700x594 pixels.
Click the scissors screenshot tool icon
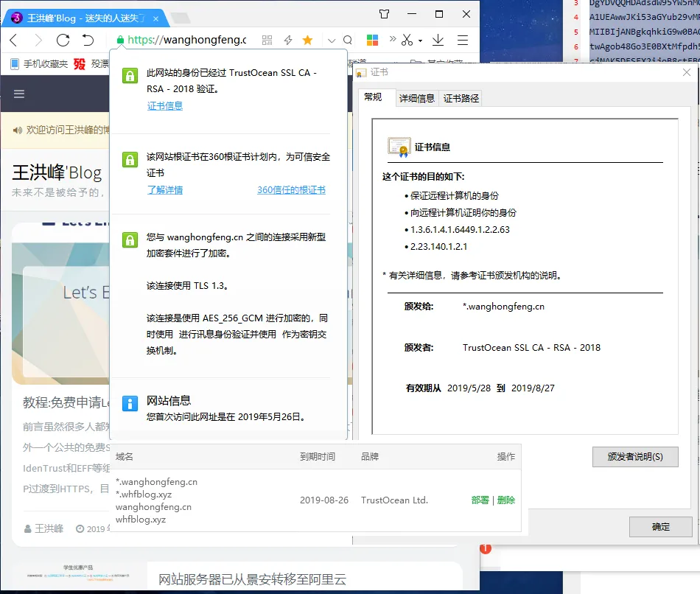(407, 41)
